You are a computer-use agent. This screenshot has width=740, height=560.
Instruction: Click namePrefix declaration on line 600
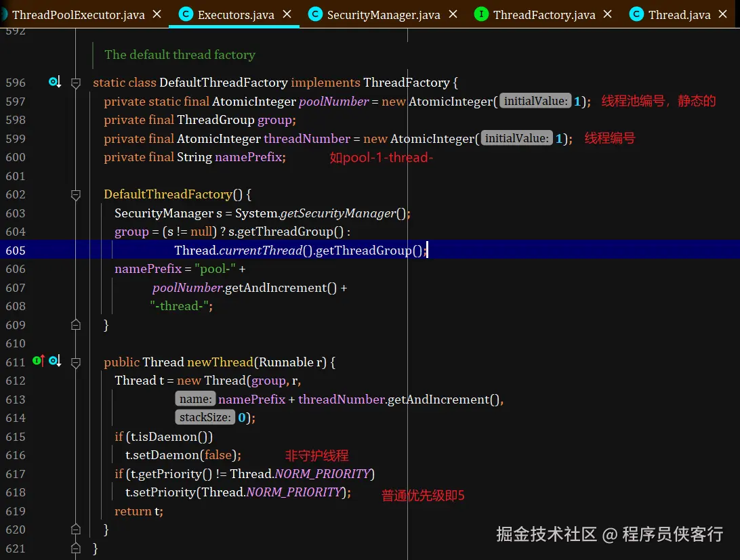[x=249, y=157]
